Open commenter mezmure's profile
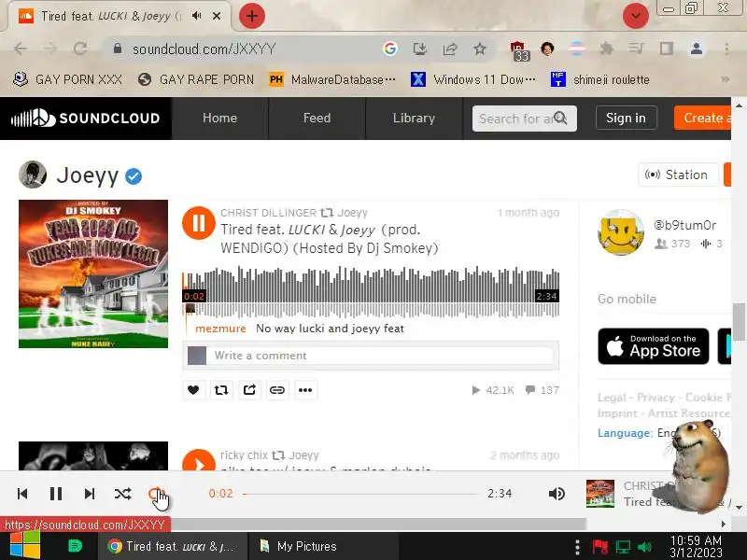747x560 pixels. [x=220, y=329]
